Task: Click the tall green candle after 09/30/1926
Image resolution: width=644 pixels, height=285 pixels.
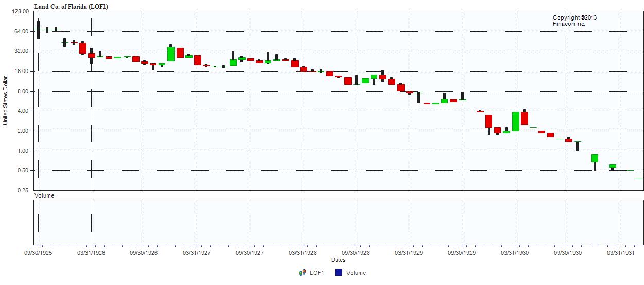Action: click(170, 54)
